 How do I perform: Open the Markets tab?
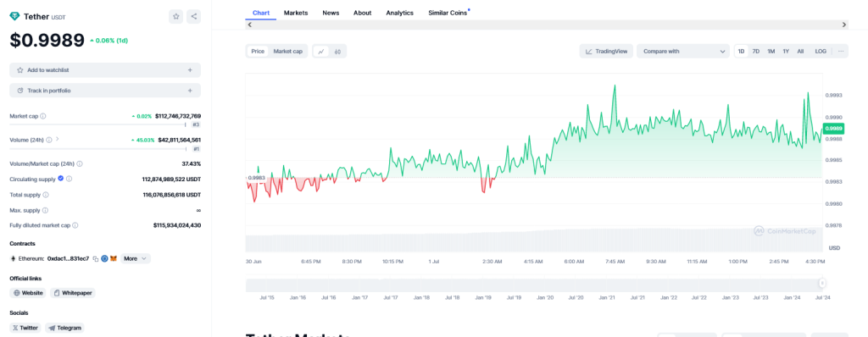pyautogui.click(x=296, y=13)
